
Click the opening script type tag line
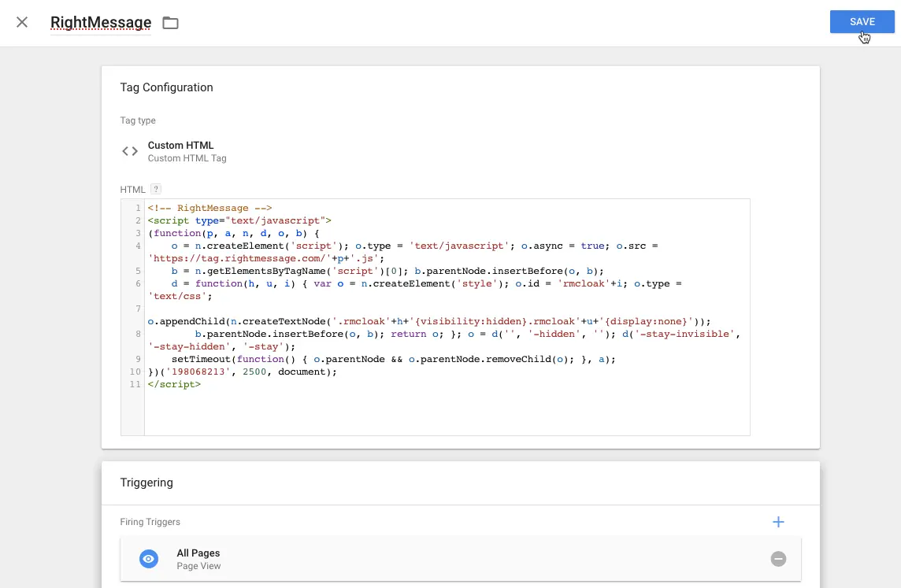(239, 220)
